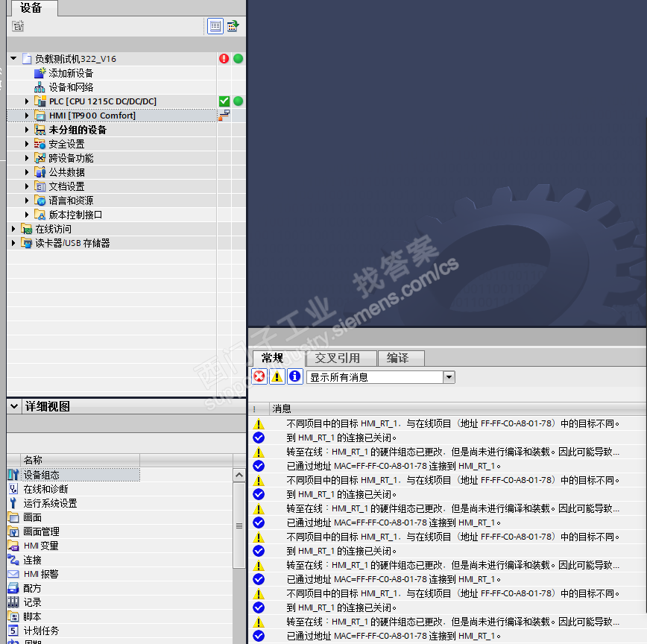Click the export table icon in toolbar
The image size is (647, 644).
pyautogui.click(x=233, y=26)
